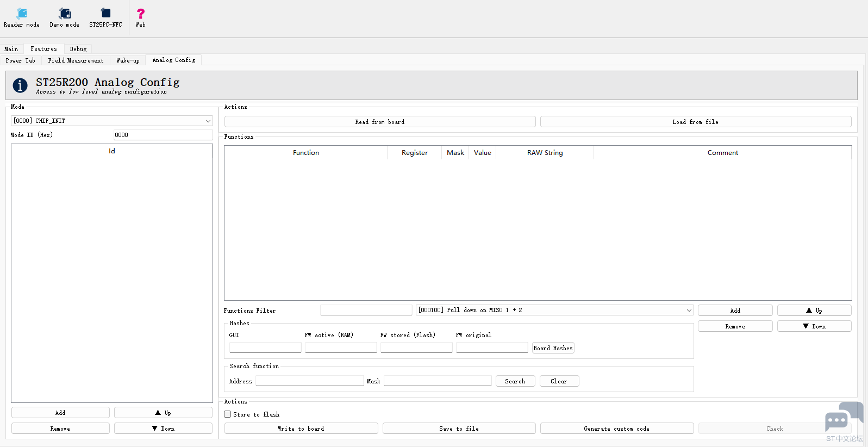Viewport: 868px width, 447px height.
Task: Select the ST25PC-NFC toolbar icon
Action: tap(105, 17)
